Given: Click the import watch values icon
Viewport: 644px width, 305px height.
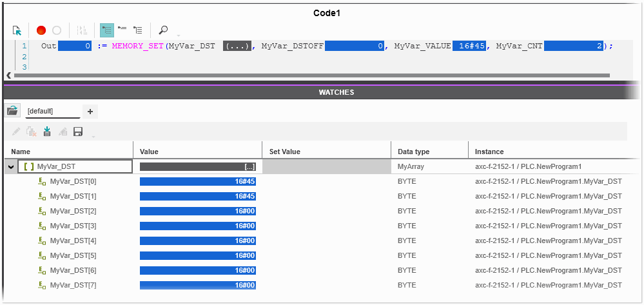Looking at the screenshot, I should pos(47,132).
